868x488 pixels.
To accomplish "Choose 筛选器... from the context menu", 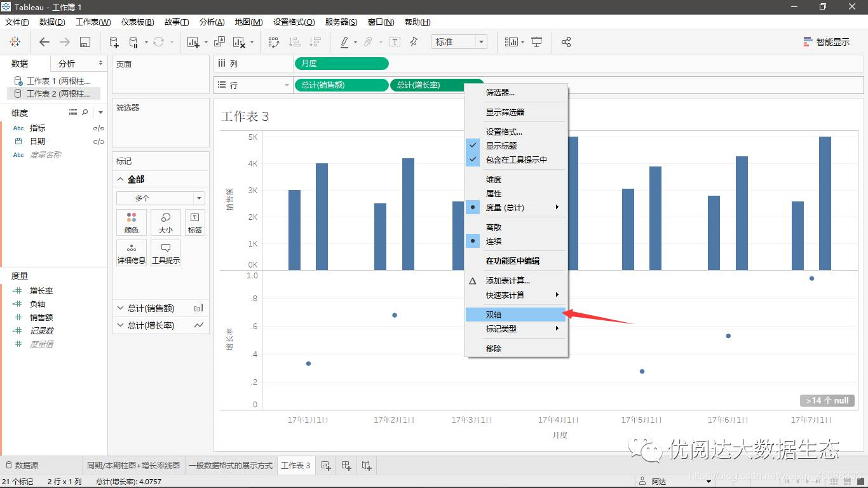I will [515, 92].
